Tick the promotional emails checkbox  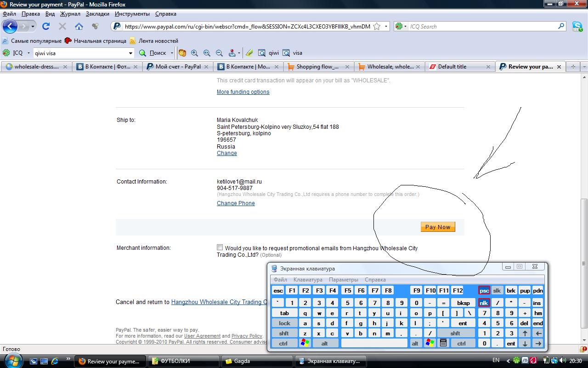(220, 247)
